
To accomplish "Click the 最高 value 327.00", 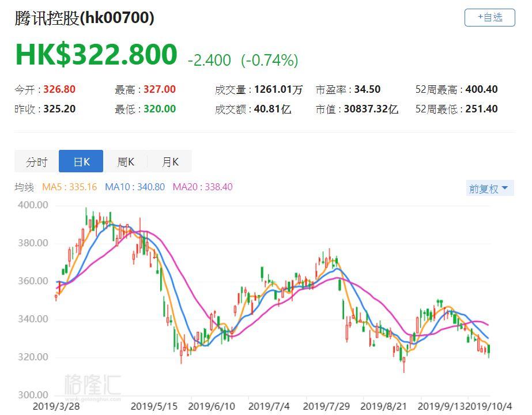I will point(160,89).
